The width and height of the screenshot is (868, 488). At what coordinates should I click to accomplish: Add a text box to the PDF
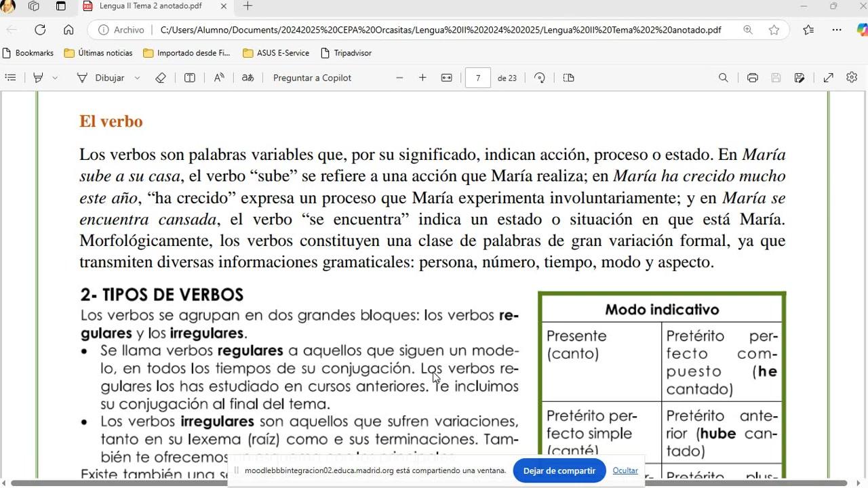click(190, 78)
